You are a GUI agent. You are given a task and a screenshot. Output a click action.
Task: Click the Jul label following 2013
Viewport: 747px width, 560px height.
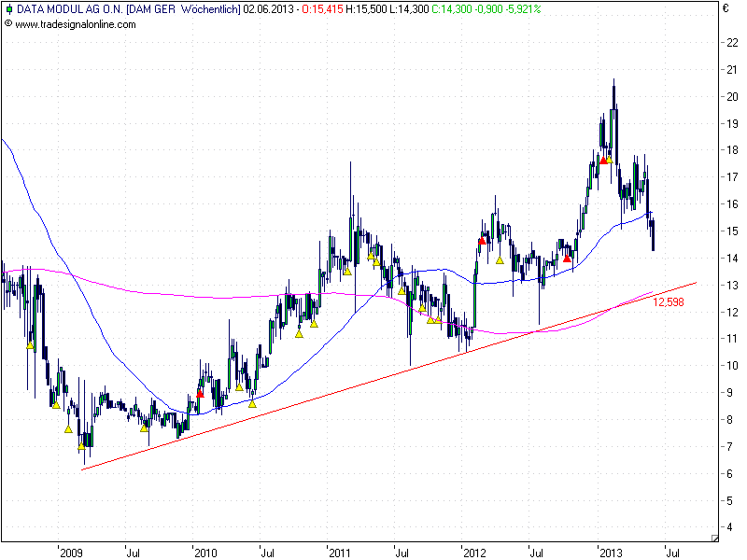[672, 553]
